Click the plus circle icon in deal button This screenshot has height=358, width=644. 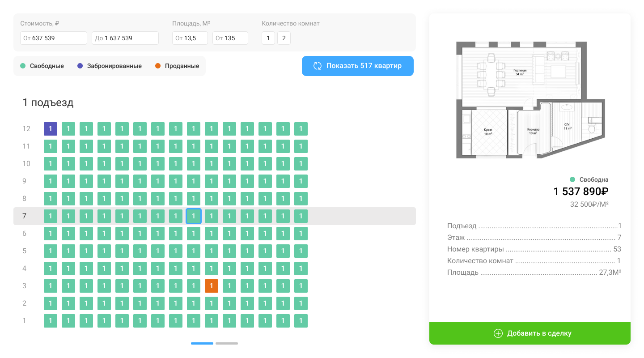click(498, 333)
